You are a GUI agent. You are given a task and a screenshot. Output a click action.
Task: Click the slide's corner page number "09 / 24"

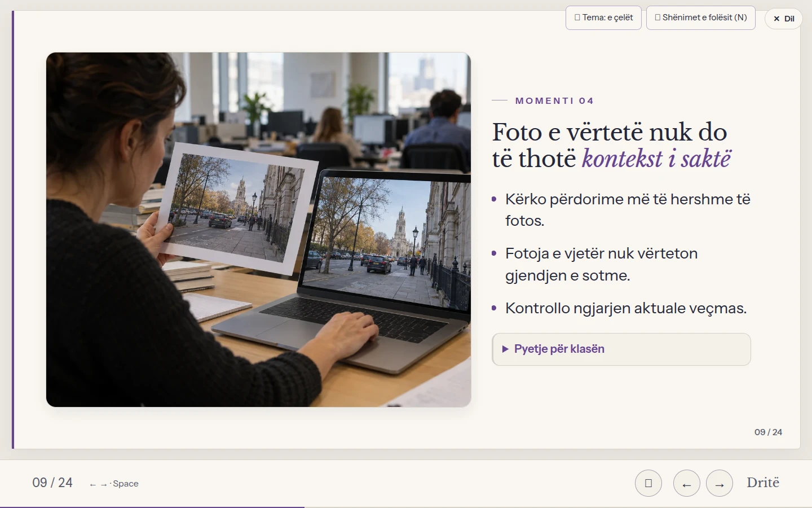768,432
